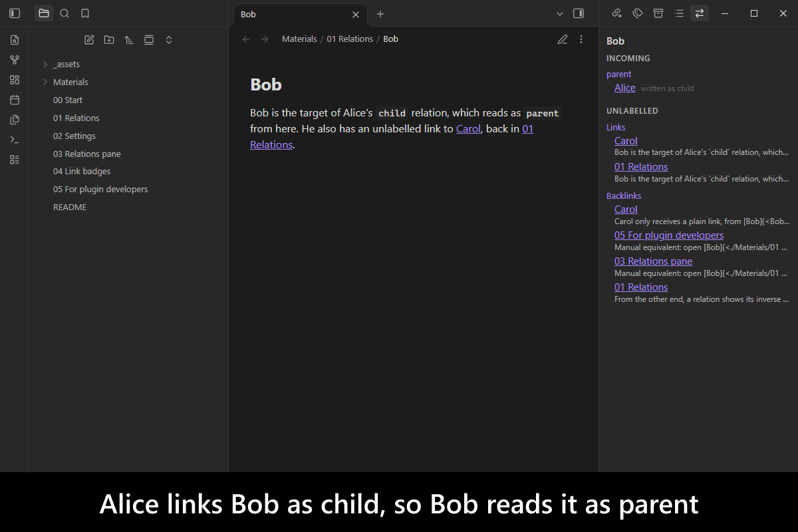Open Alice under incoming parent relation

pyautogui.click(x=625, y=88)
